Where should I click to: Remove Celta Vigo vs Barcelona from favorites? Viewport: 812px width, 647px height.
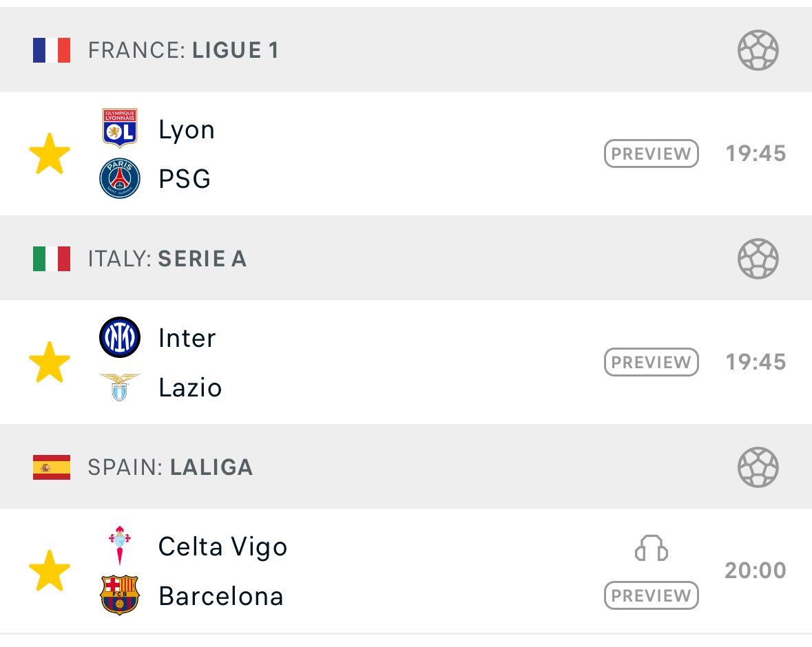(50, 571)
